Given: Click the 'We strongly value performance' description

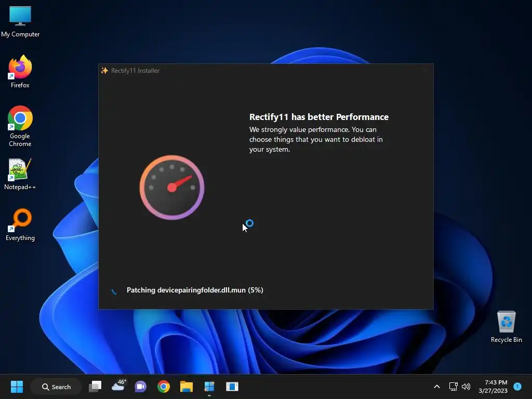Looking at the screenshot, I should click(316, 139).
